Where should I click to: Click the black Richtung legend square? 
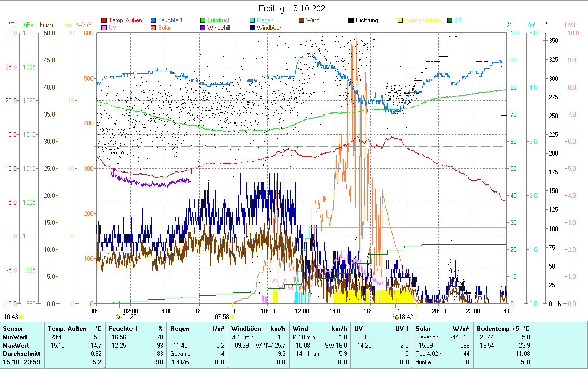pos(351,21)
